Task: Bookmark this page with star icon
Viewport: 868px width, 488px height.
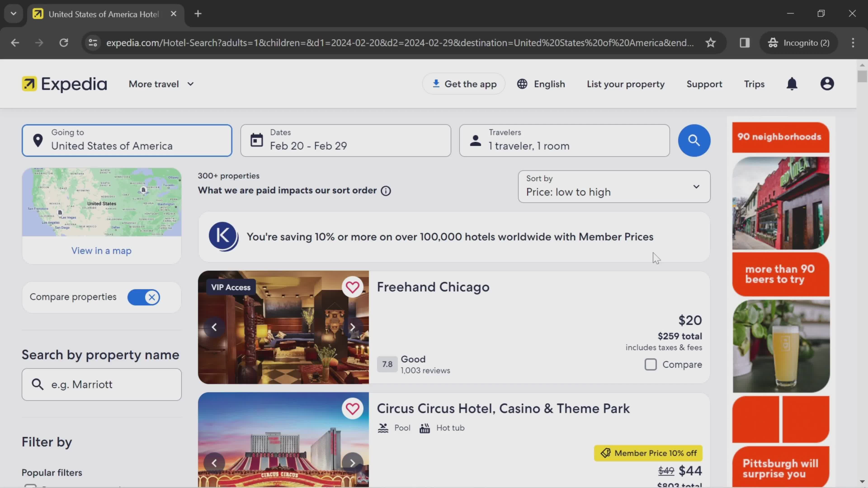Action: (711, 43)
